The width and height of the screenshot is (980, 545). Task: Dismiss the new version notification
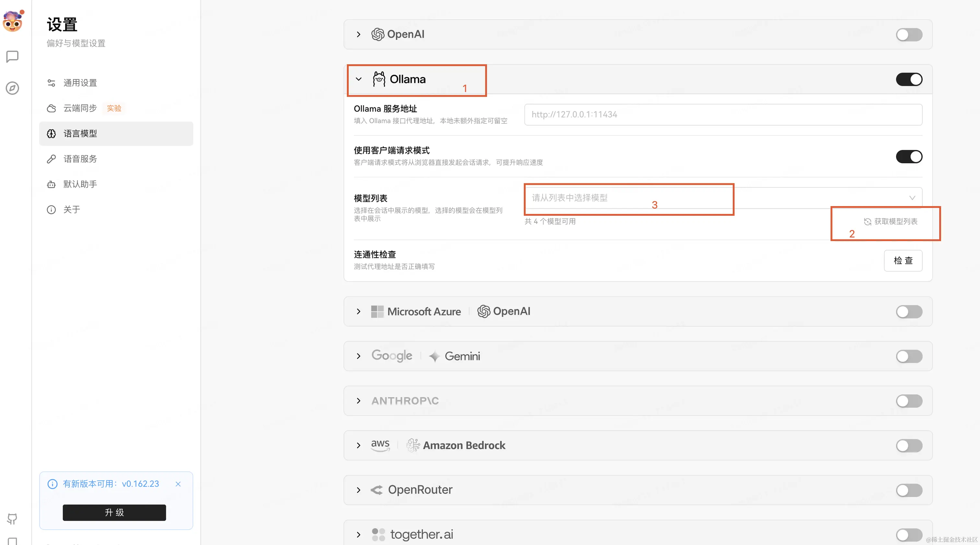[178, 484]
